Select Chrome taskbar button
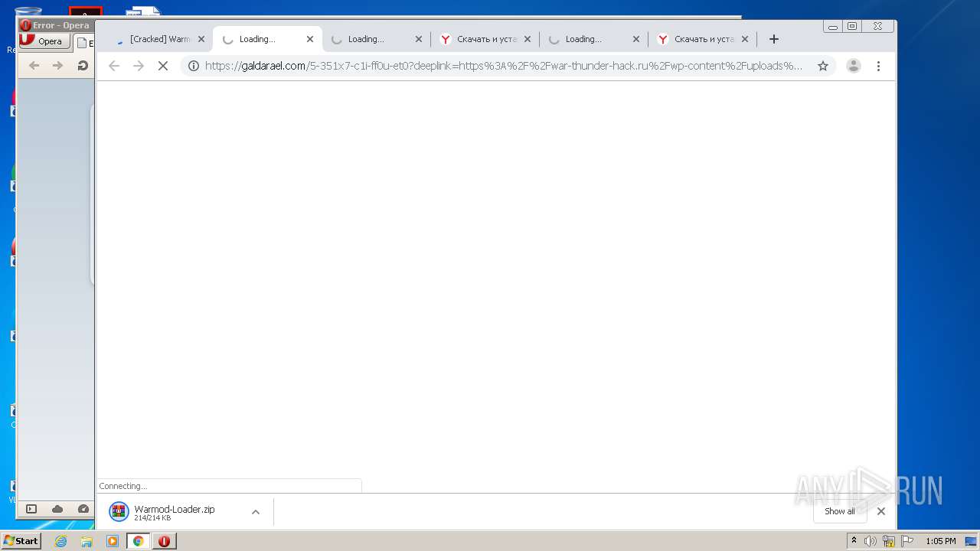The image size is (980, 551). click(x=138, y=541)
